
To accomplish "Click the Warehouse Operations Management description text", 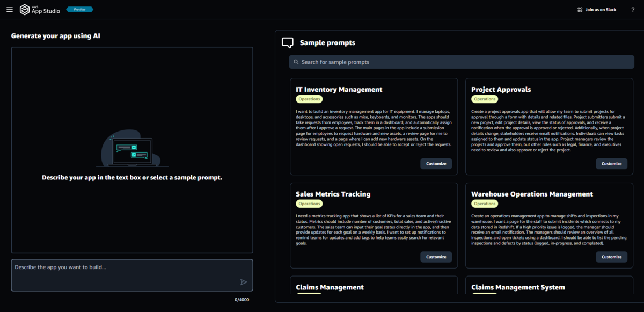I will (548, 229).
